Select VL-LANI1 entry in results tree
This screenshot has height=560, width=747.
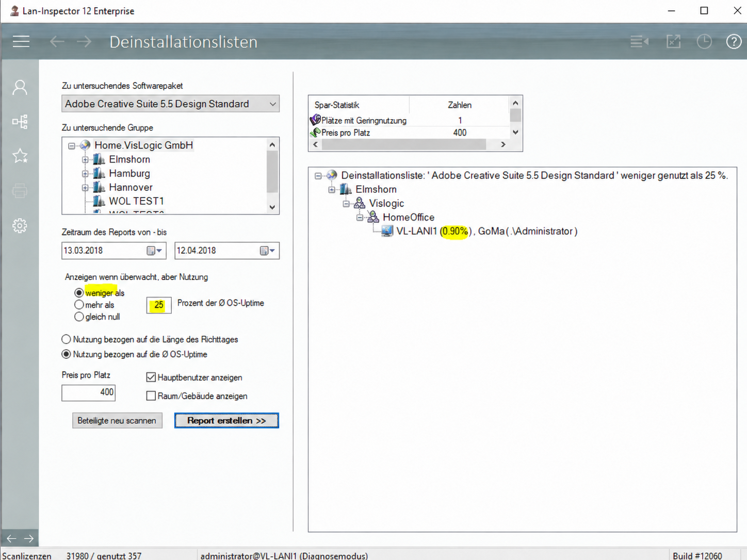[487, 231]
